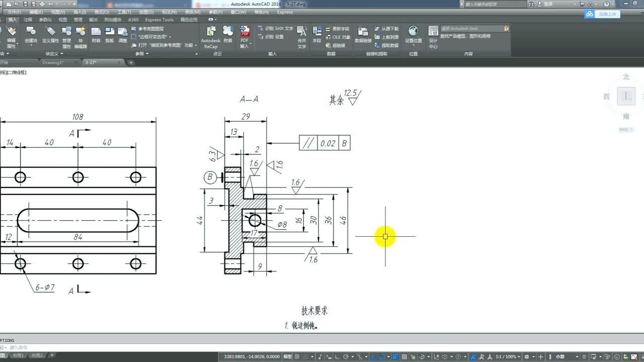This screenshot has height=362, width=644.
Task: Click the Extract Data button
Action: pos(386,45)
